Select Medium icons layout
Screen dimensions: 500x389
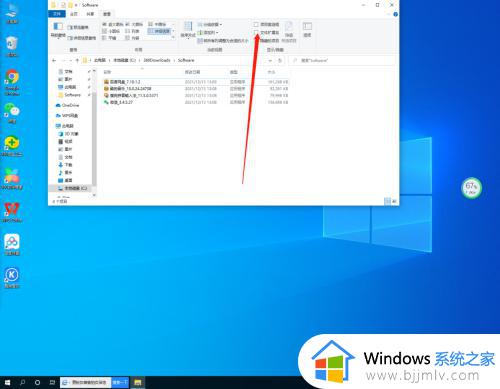coord(157,24)
